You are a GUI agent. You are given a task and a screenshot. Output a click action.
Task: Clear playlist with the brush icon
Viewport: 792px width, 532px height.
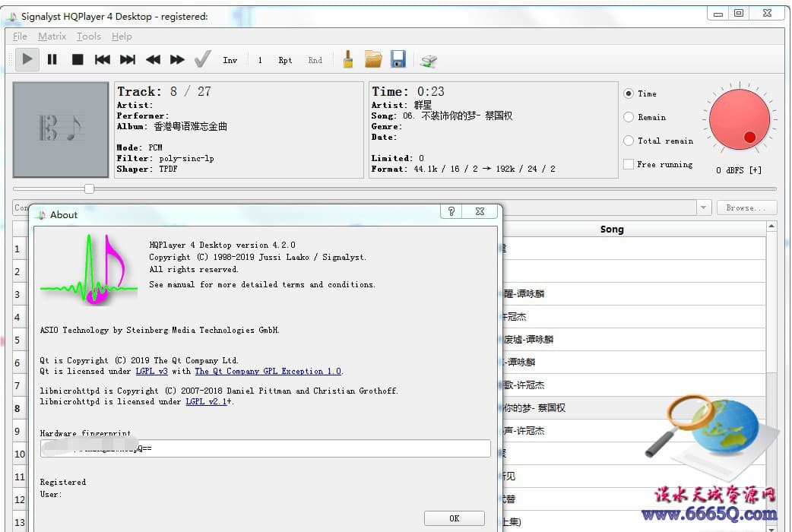tap(347, 59)
